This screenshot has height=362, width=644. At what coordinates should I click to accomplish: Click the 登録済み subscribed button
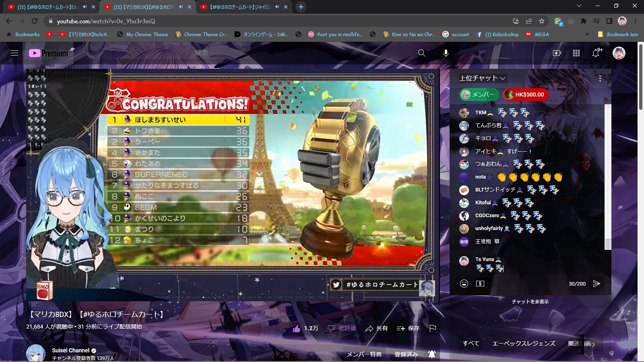click(x=406, y=354)
